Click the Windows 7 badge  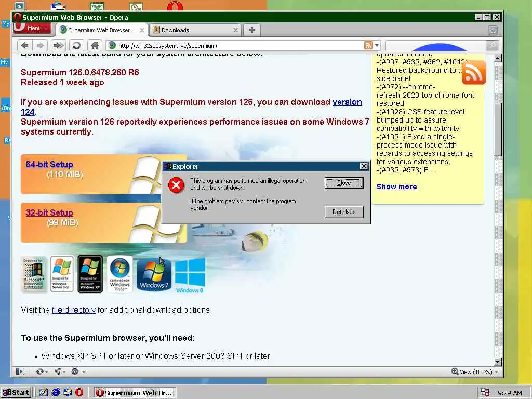[154, 274]
